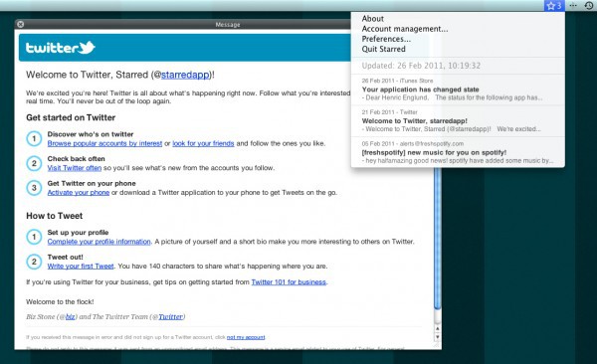The width and height of the screenshot is (597, 364).
Task: Click the step 3 circle under Get started
Action: [34, 188]
